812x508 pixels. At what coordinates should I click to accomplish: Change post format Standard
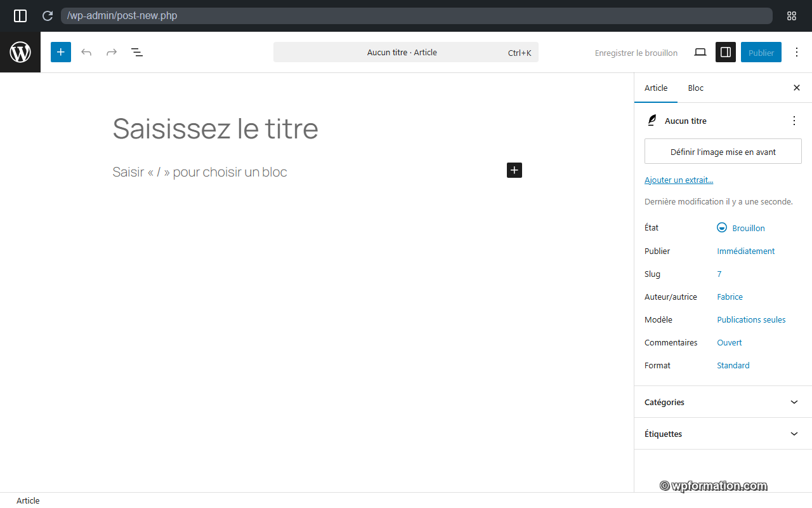click(733, 365)
